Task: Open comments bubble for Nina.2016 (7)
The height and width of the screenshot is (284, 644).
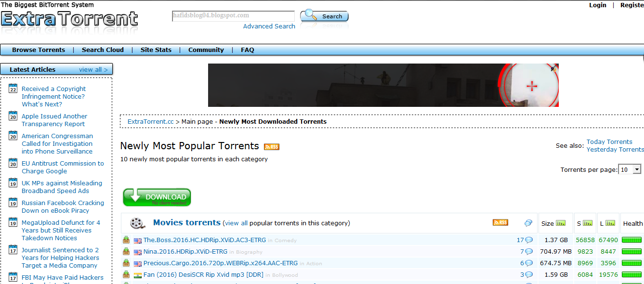Action: point(529,251)
